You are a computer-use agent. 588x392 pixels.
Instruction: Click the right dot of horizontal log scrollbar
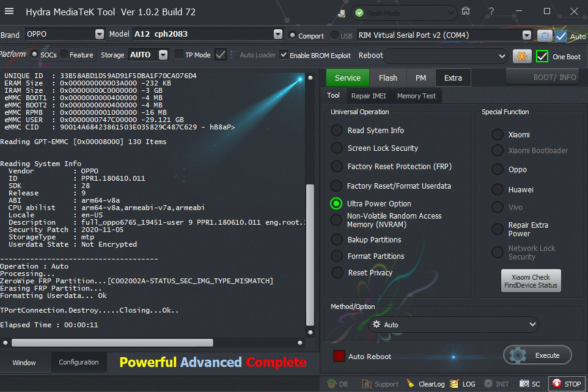click(300, 343)
